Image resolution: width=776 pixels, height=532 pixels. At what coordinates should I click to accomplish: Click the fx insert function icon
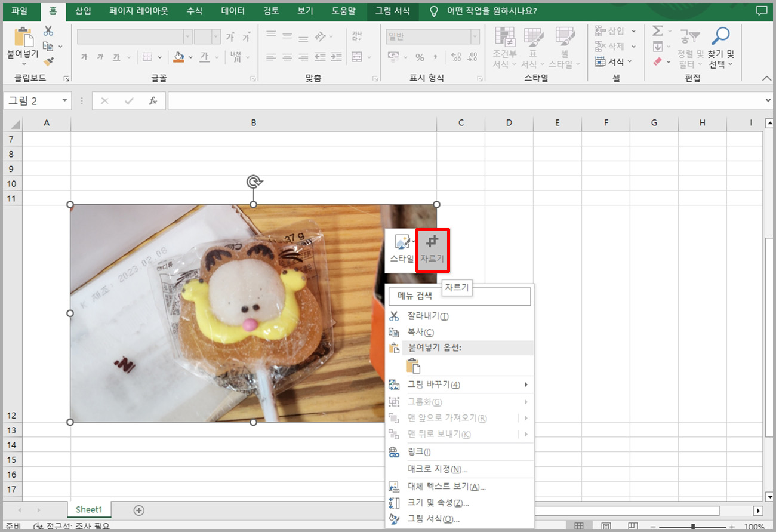click(153, 101)
